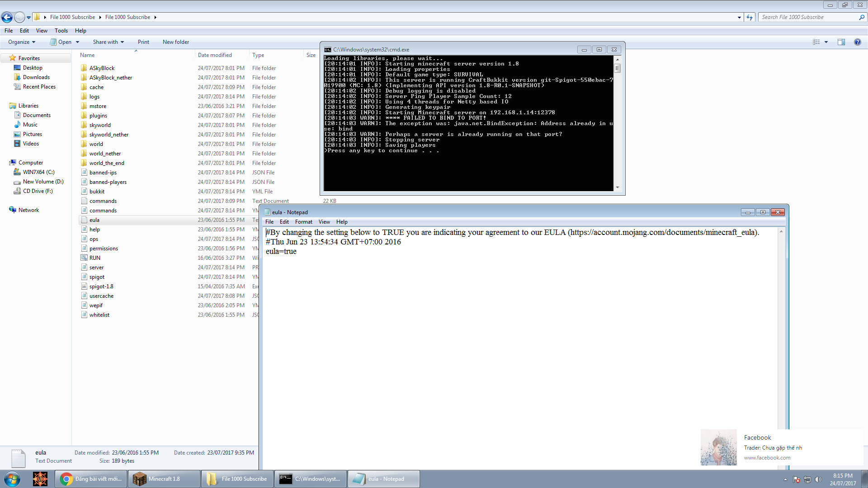Select Downloads in Favorites sidebar
Screen dimensions: 868x488
(x=36, y=77)
